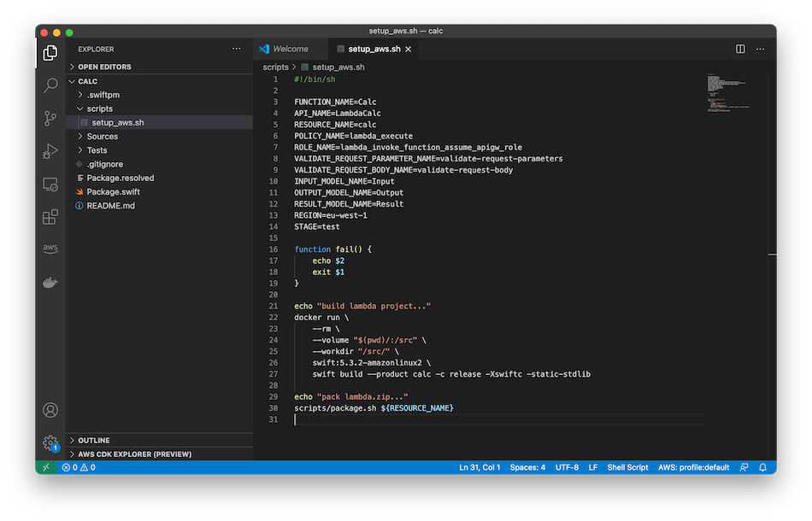Click the swift build --product line

click(451, 374)
